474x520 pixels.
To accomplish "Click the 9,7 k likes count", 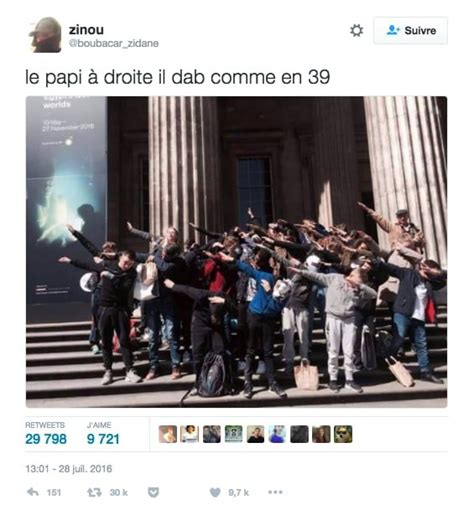I will pyautogui.click(x=239, y=492).
